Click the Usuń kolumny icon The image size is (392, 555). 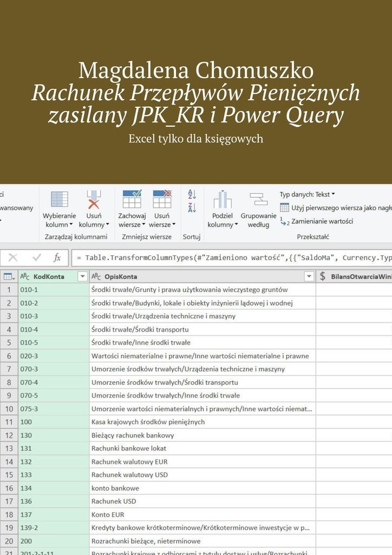click(94, 200)
